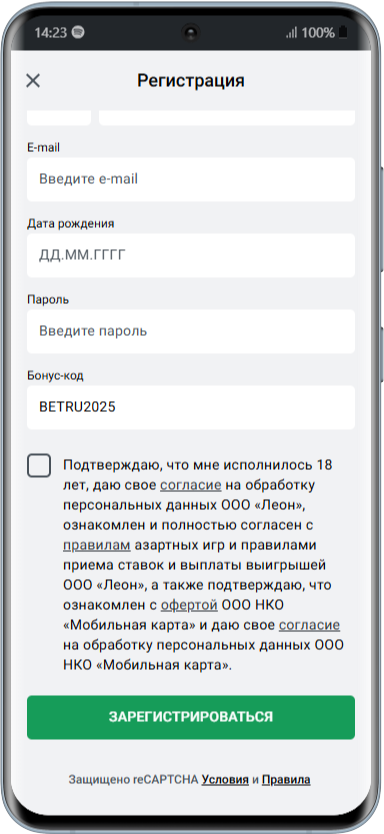Click the Бонус-код field containing BETRU2025
This screenshot has height=834, width=384.
coord(191,407)
